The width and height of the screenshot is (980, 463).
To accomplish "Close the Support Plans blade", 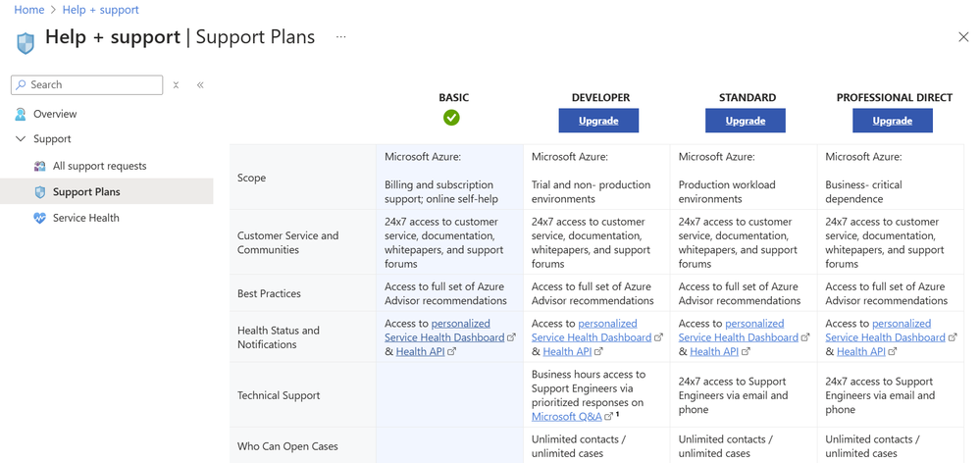I will [963, 37].
